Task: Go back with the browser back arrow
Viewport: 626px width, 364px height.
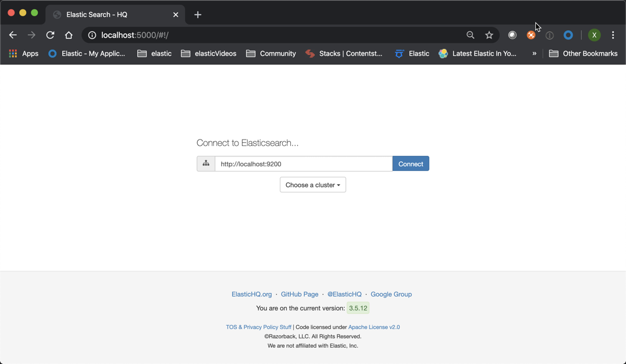Action: click(13, 35)
